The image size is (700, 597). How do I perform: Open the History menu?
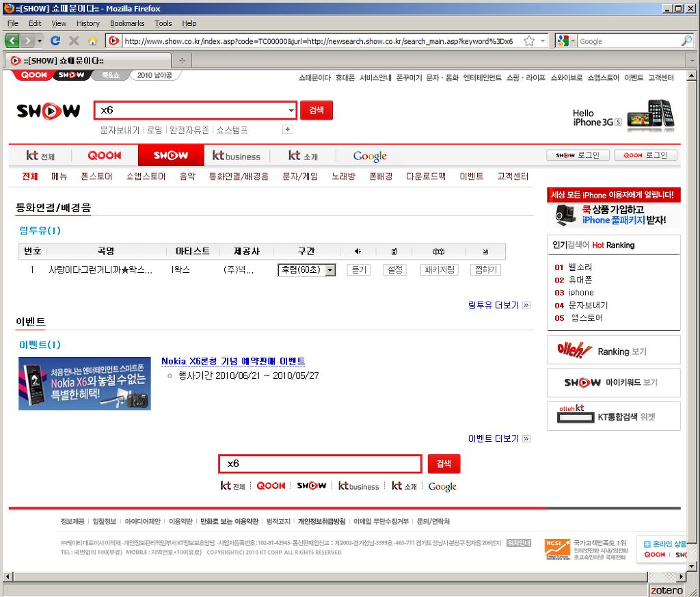click(88, 23)
